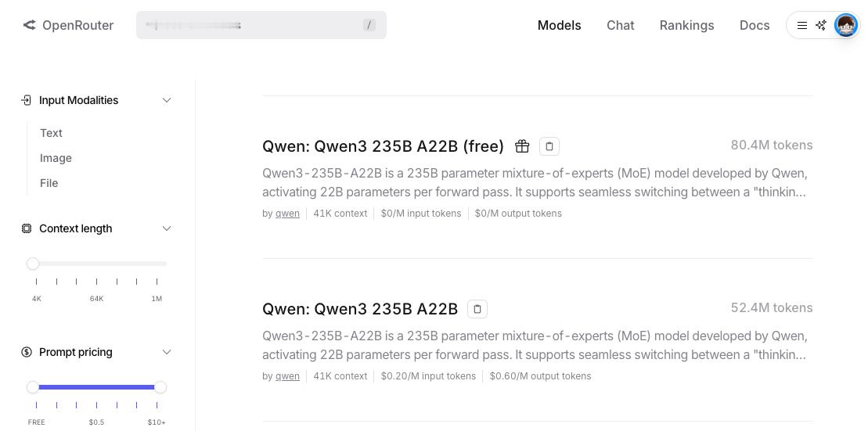
Task: Click the sparkles icon in top bar
Action: coord(821,25)
